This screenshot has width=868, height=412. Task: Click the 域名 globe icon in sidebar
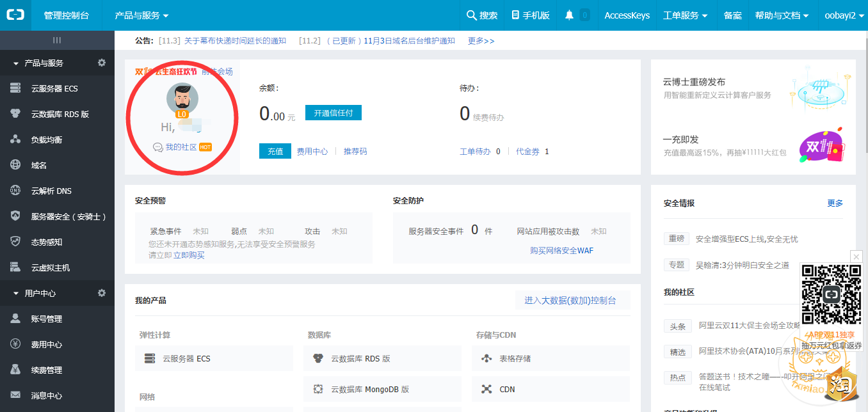pyautogui.click(x=16, y=165)
